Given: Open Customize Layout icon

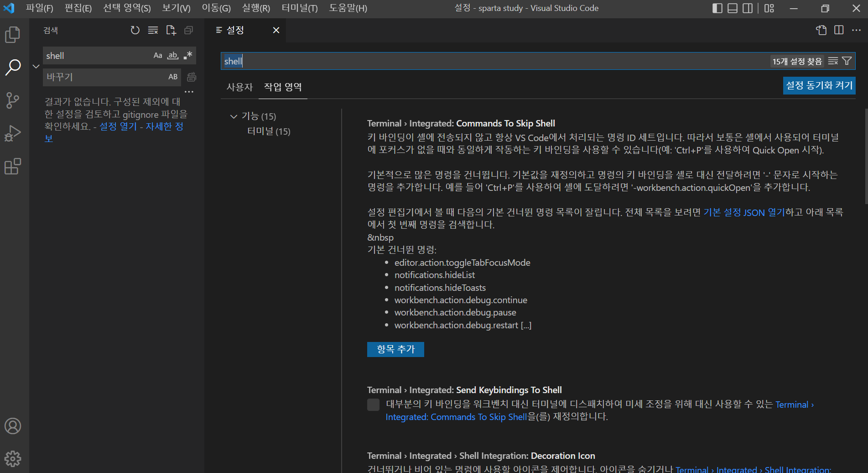Looking at the screenshot, I should pyautogui.click(x=769, y=8).
